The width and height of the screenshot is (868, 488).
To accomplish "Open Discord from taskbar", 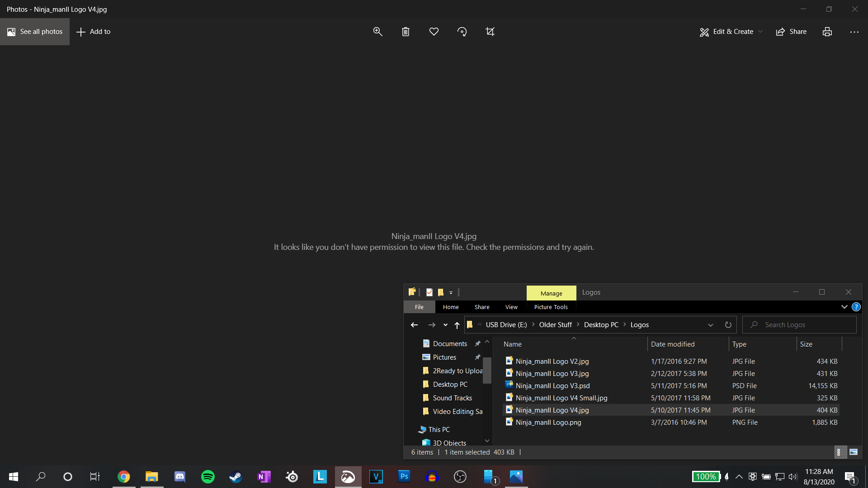I will 180,477.
